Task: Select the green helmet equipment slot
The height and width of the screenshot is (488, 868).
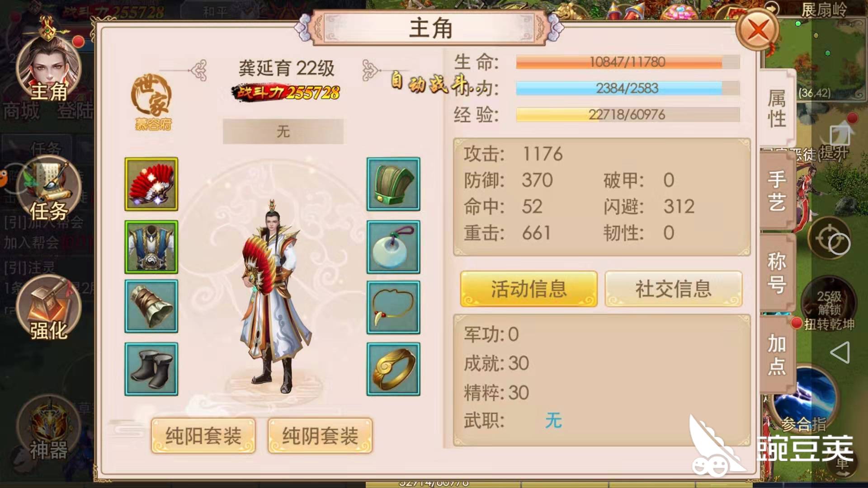Action: tap(393, 184)
